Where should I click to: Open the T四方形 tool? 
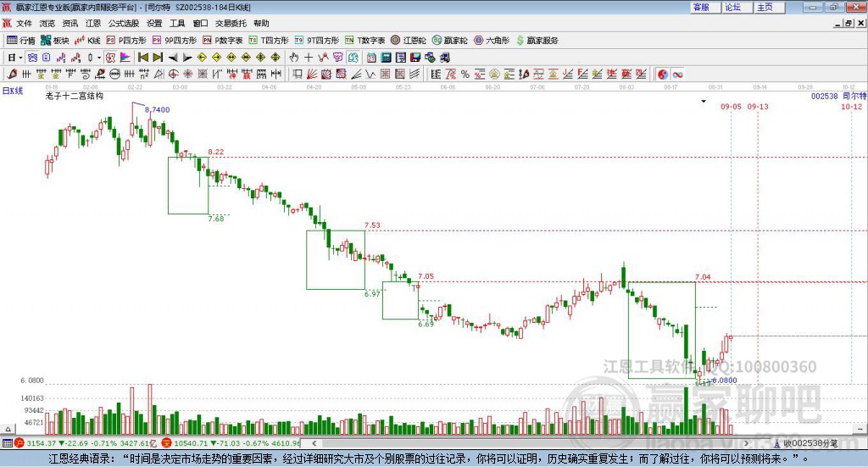click(269, 41)
